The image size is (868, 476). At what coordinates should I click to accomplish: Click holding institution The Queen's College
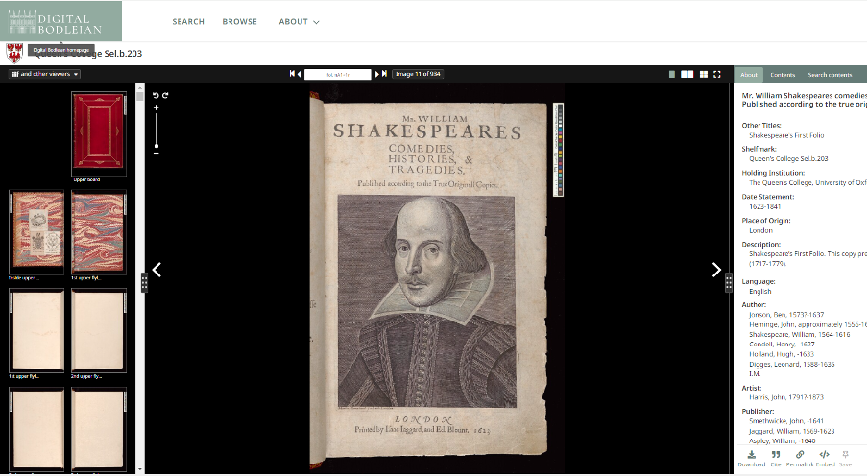point(808,182)
